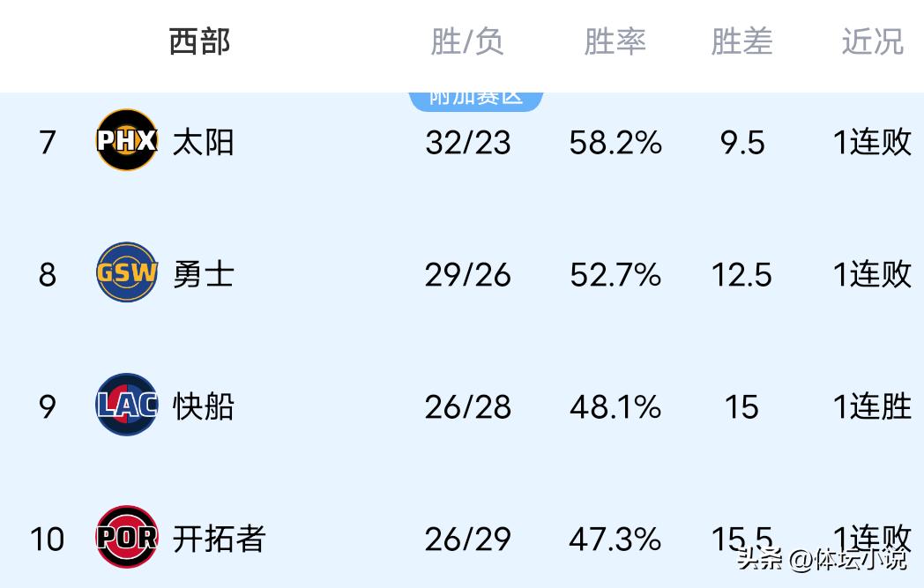
Task: Click the Phoenix Suns PHX logo
Action: point(126,141)
